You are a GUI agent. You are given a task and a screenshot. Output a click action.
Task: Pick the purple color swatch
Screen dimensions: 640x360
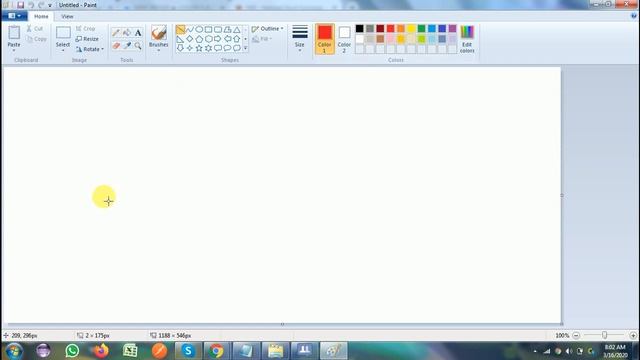[x=452, y=29]
